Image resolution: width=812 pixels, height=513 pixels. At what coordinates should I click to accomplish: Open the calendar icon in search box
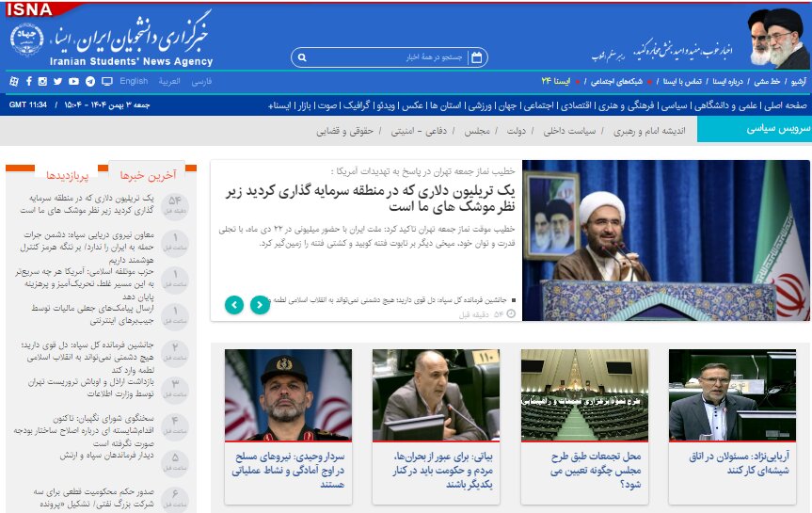click(x=476, y=57)
